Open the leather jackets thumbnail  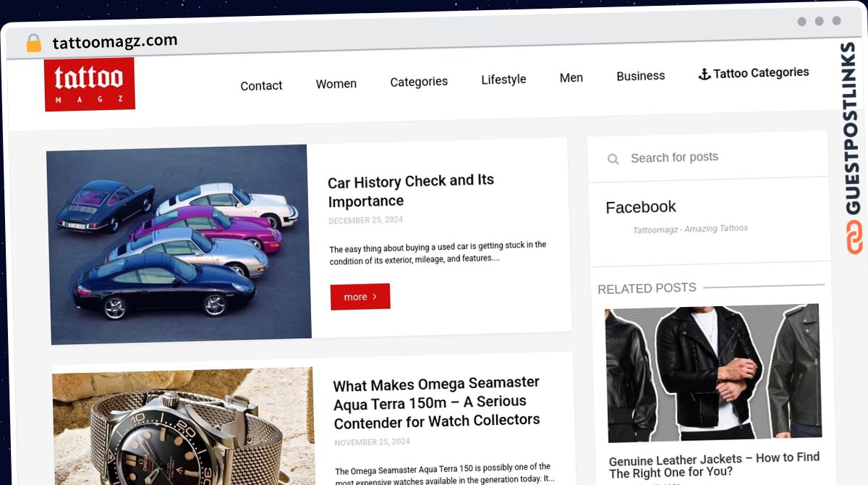pyautogui.click(x=713, y=373)
